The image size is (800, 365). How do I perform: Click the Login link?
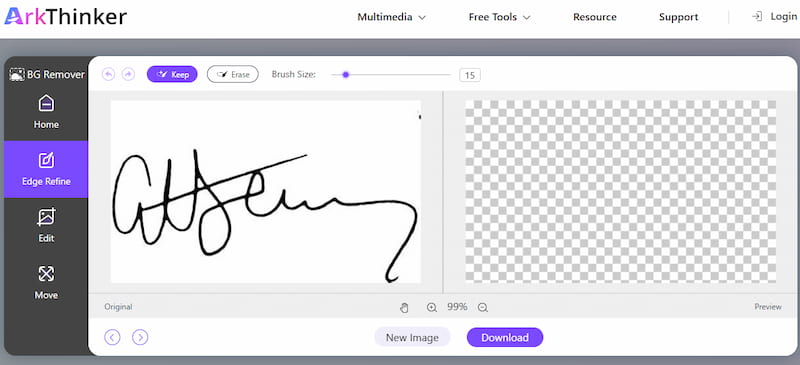coord(783,16)
